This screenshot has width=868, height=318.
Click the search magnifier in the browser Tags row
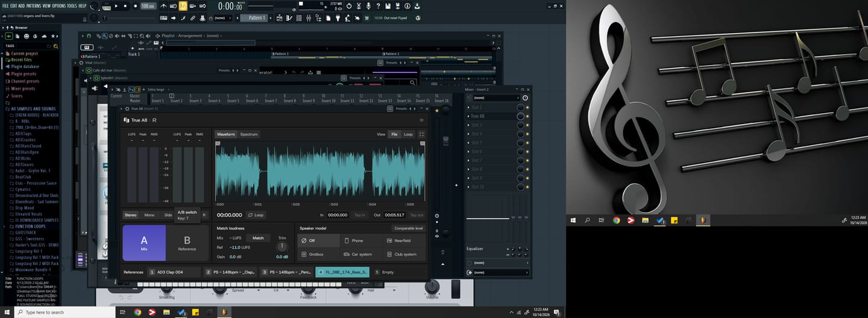pyautogui.click(x=55, y=46)
